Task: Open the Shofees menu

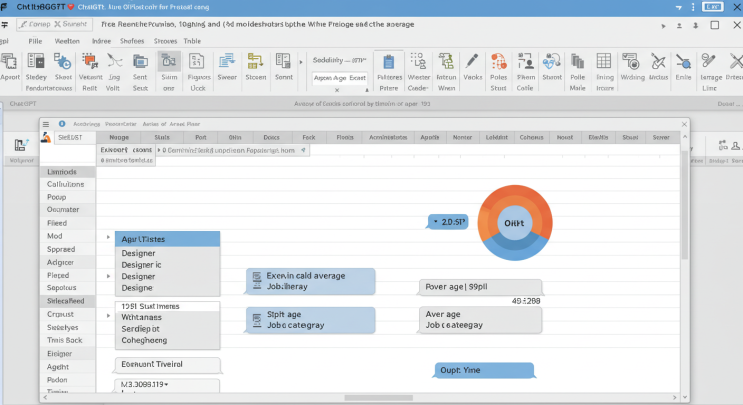Action: coord(132,41)
